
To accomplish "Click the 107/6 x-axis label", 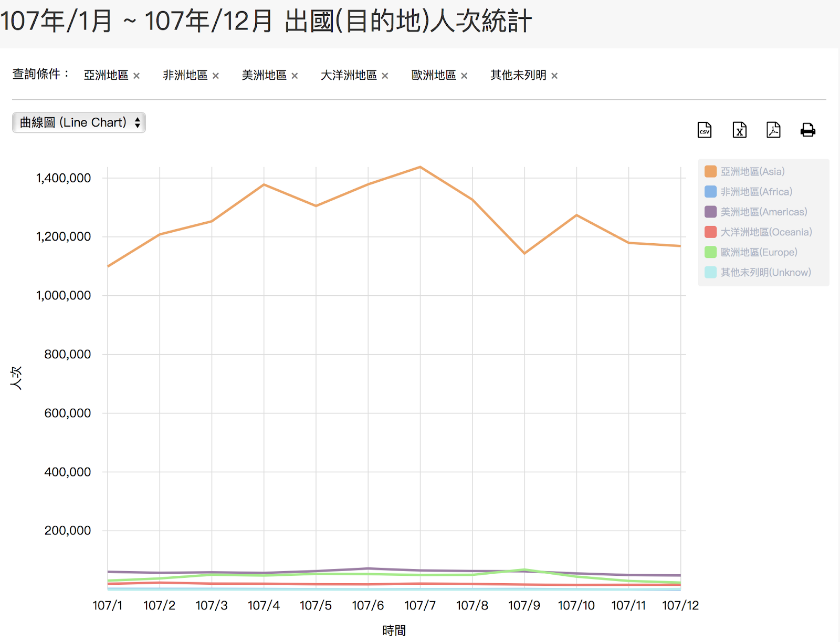I will pos(368,605).
